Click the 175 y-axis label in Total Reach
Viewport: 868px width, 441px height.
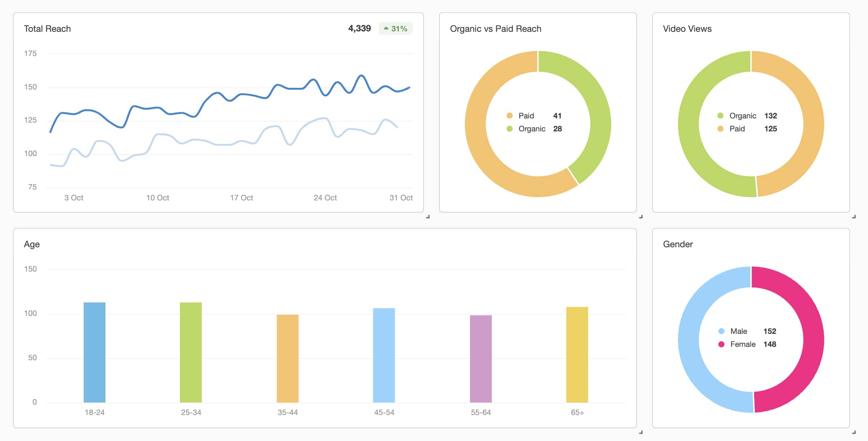tap(30, 54)
